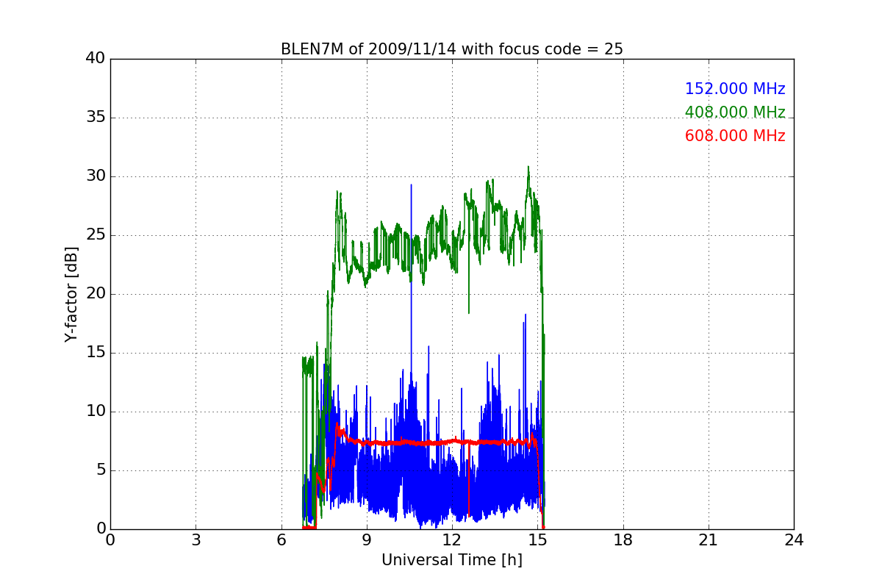Image resolution: width=882 pixels, height=588 pixels.
Task: Click the x-axis tick label 12
Action: click(x=452, y=540)
